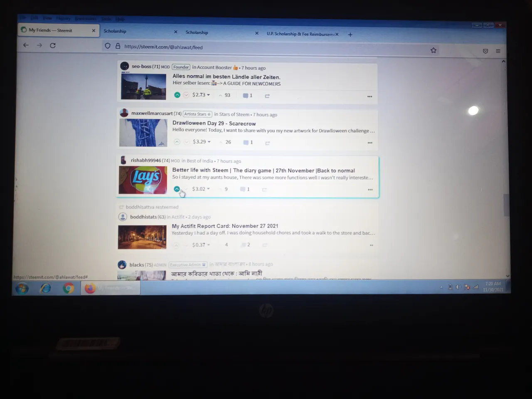Read 'Alles normal im besten Ländle' post

[x=227, y=76]
